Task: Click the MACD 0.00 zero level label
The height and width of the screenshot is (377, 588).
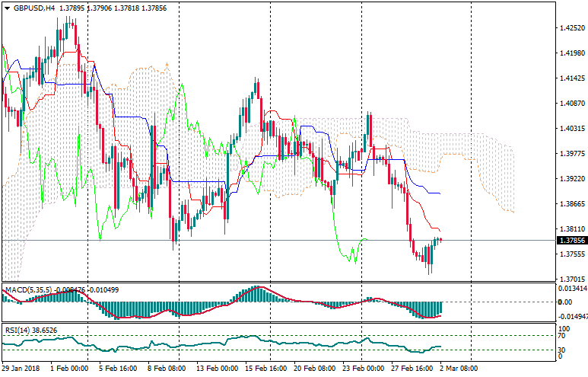Action: point(565,302)
